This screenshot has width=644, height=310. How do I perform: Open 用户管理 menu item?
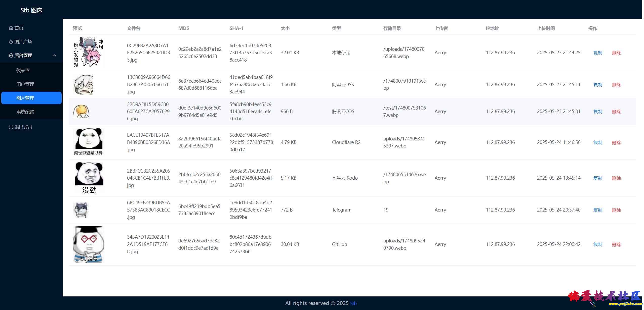pyautogui.click(x=25, y=84)
